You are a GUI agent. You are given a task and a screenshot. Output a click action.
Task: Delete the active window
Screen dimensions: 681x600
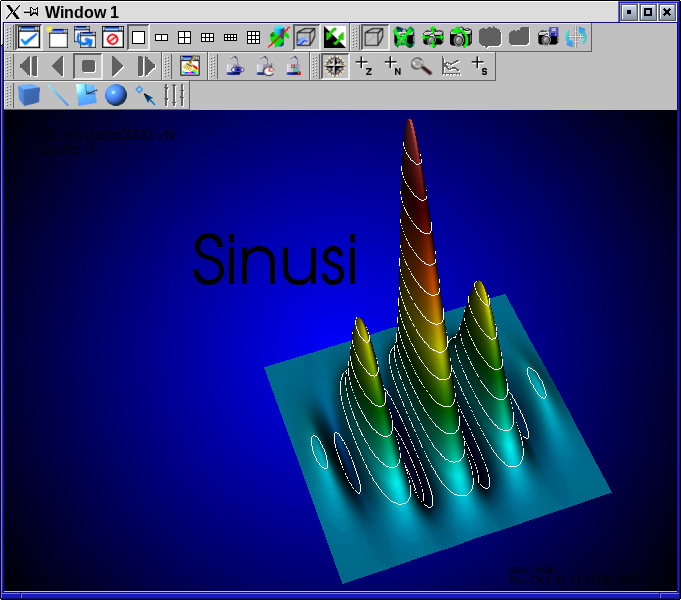pos(112,38)
